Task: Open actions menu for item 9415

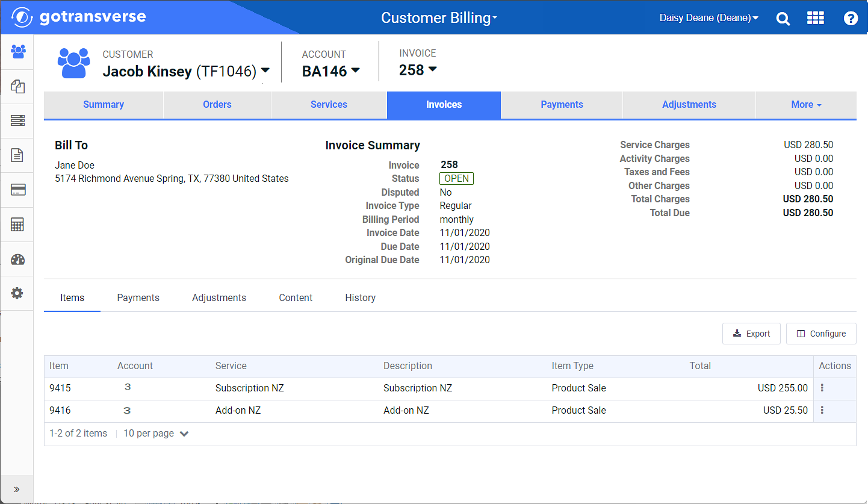Action: pyautogui.click(x=822, y=388)
